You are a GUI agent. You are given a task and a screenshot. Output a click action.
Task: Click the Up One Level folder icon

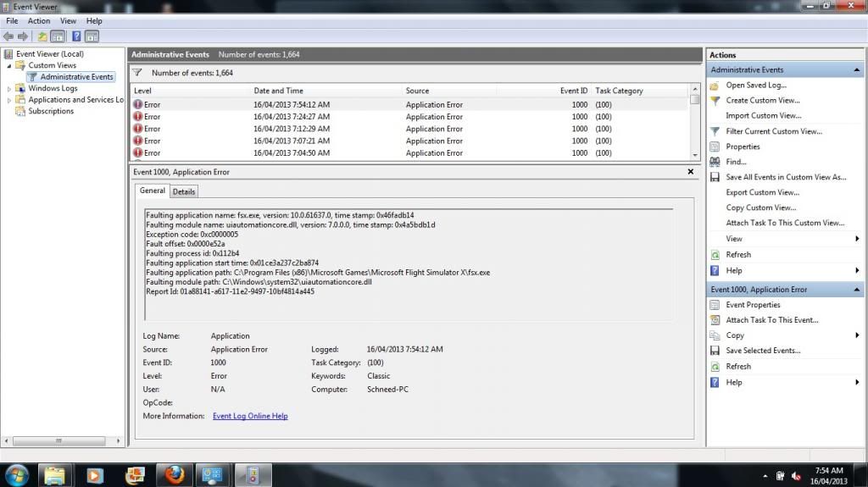pyautogui.click(x=42, y=36)
